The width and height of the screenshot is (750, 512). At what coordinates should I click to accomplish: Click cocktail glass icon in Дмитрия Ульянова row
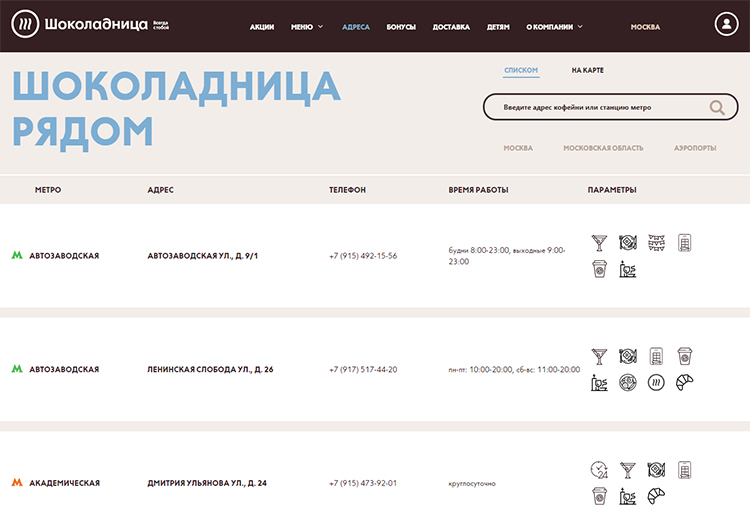tap(628, 470)
